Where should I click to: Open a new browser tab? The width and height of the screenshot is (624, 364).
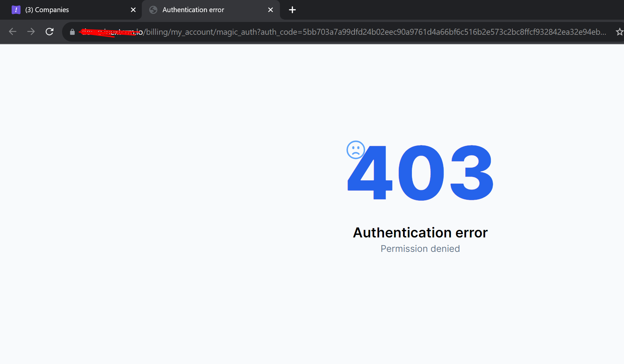pos(292,10)
